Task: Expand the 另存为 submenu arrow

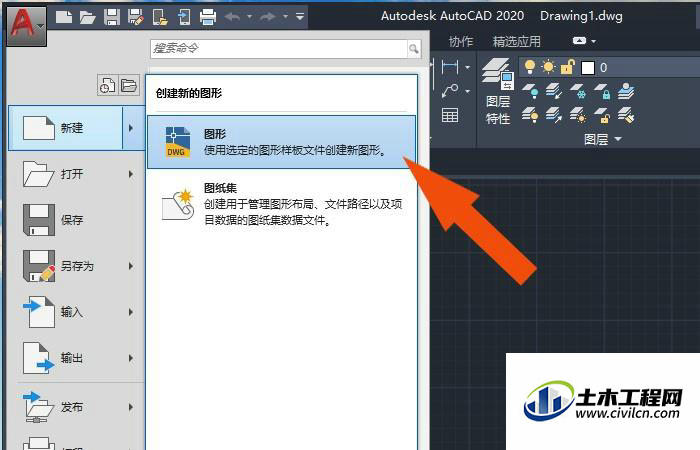Action: tap(131, 266)
